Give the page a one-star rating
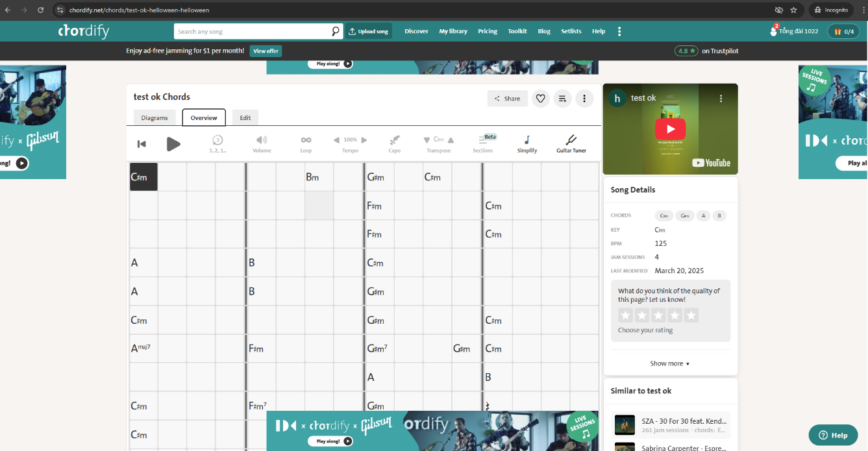868x451 pixels. click(625, 315)
